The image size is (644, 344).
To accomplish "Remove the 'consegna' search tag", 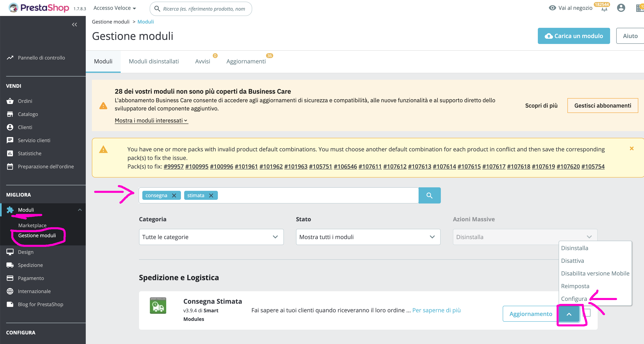I will click(174, 195).
